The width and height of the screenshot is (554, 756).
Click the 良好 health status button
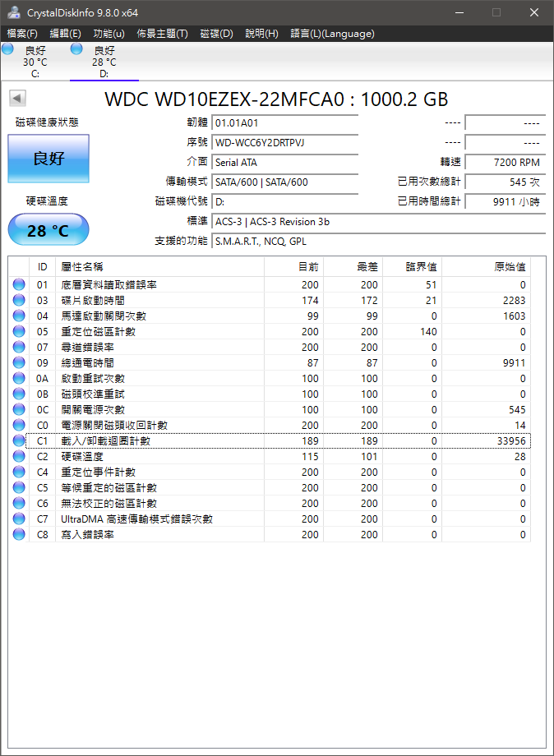pyautogui.click(x=48, y=158)
